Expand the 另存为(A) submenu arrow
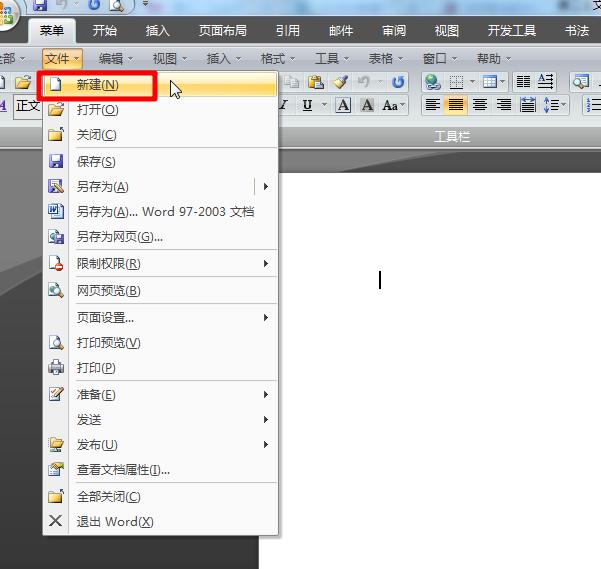Viewport: 601px width, 569px height. coord(266,187)
